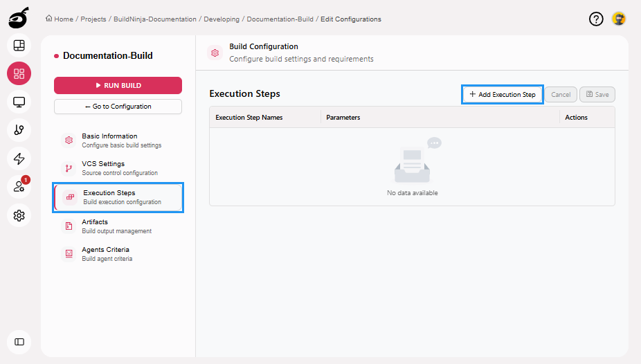
Task: Click the No data available message
Action: (x=412, y=193)
